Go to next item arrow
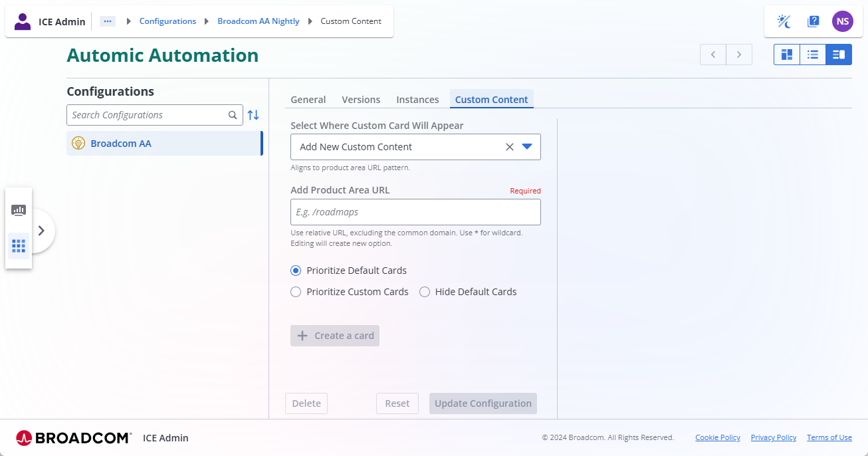 pos(739,55)
